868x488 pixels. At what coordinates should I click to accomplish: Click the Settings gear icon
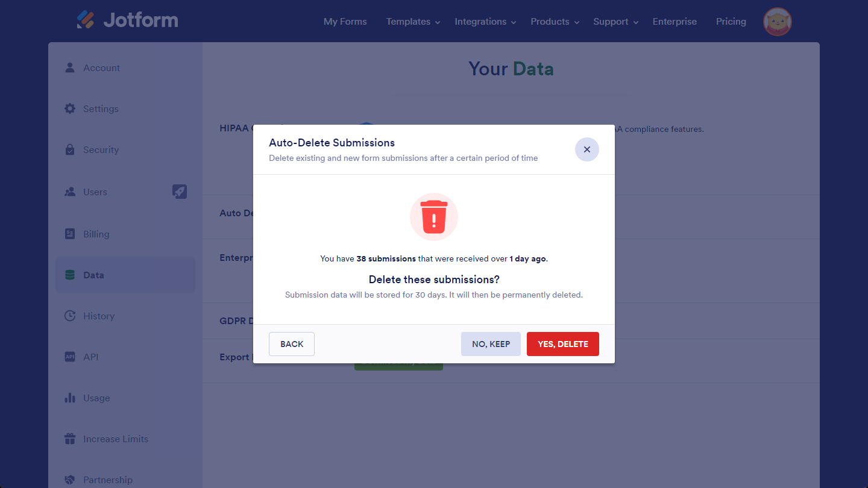point(70,108)
